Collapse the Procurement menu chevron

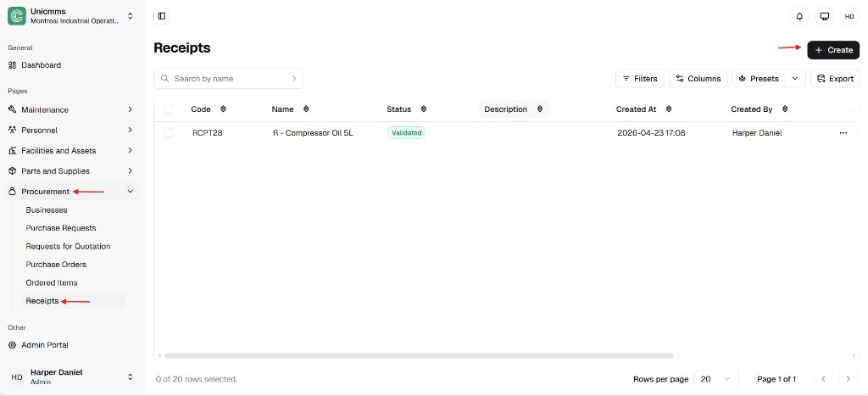[x=130, y=192]
